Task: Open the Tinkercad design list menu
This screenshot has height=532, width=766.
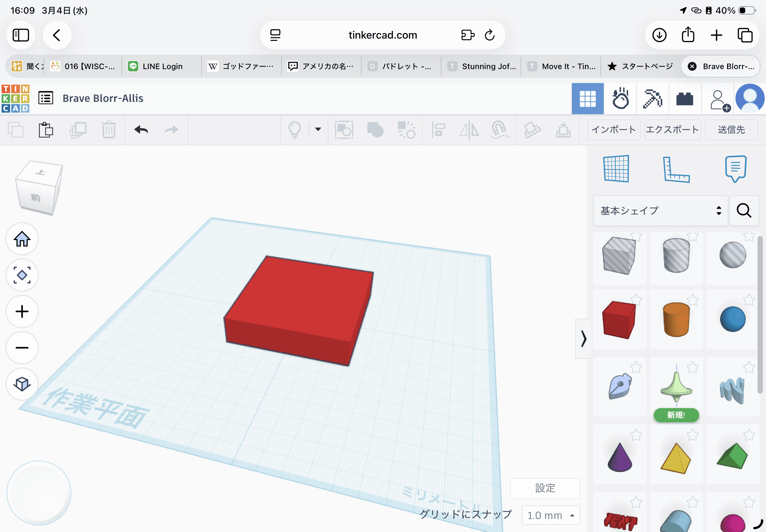Action: 46,98
